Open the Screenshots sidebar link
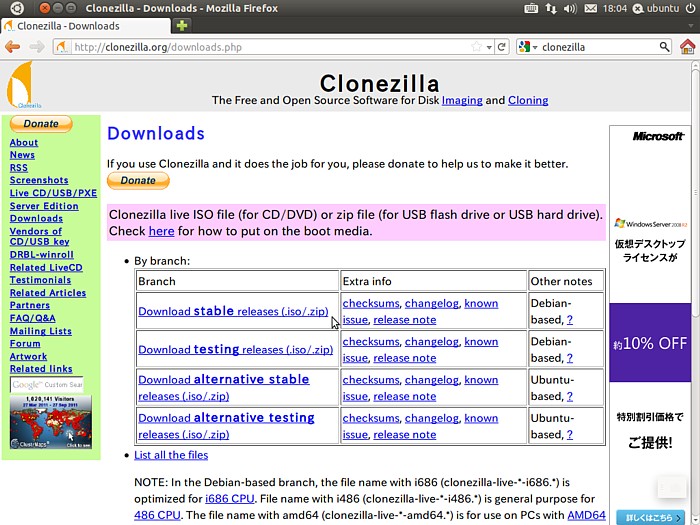 [39, 180]
